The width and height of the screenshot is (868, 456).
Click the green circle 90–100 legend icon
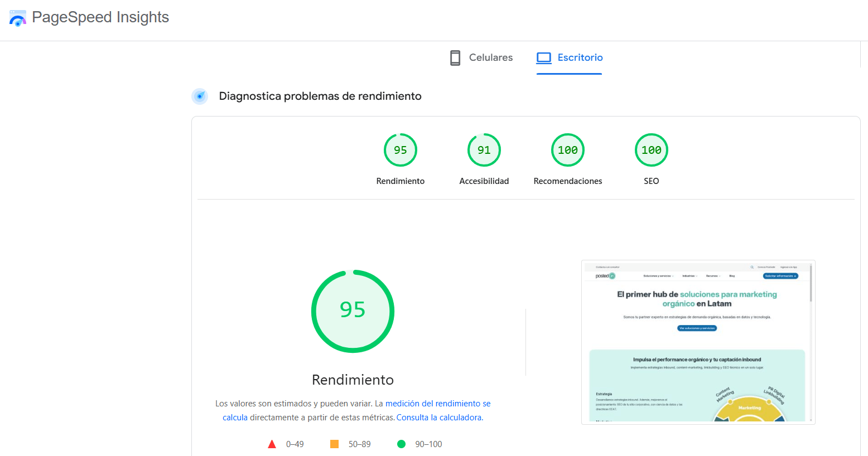pyautogui.click(x=401, y=444)
